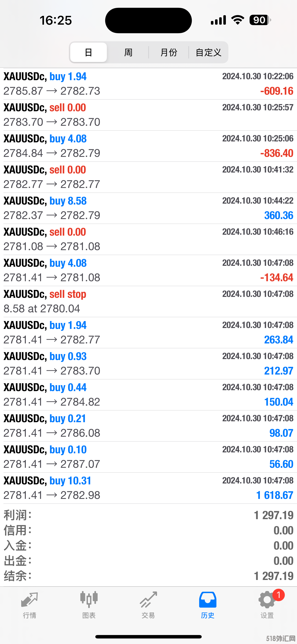Open the 行情 quotes tab icon
This screenshot has height=644, width=297.
pos(29,600)
